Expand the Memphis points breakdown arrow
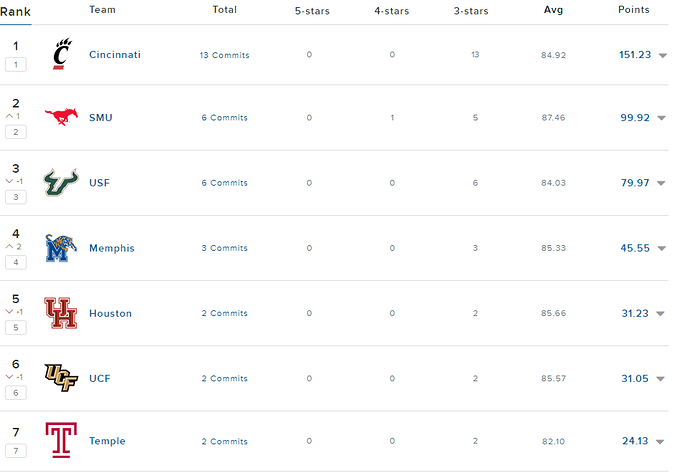690x472 pixels. 661,249
